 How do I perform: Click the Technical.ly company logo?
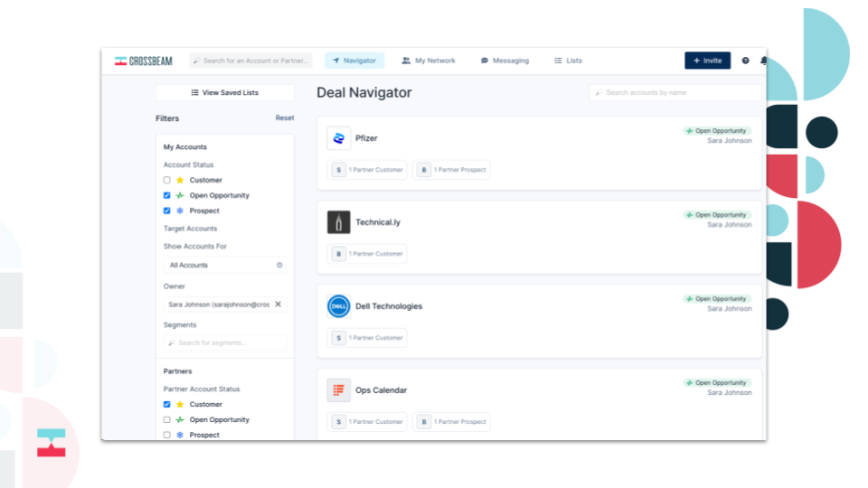click(x=339, y=222)
